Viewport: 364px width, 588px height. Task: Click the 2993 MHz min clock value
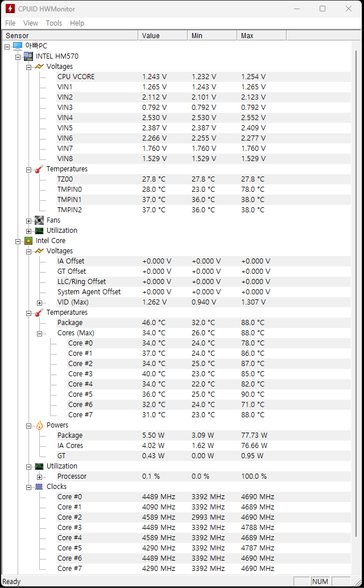(208, 517)
